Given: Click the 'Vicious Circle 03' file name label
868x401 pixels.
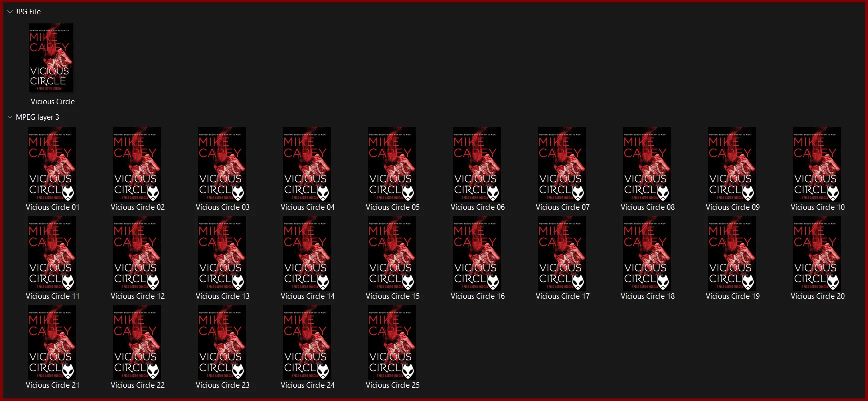Looking at the screenshot, I should (223, 207).
